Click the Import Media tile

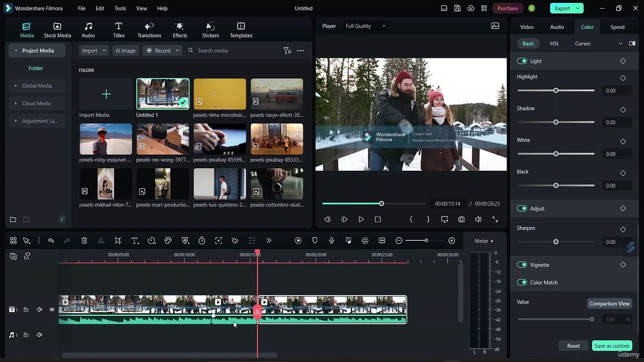tap(106, 99)
